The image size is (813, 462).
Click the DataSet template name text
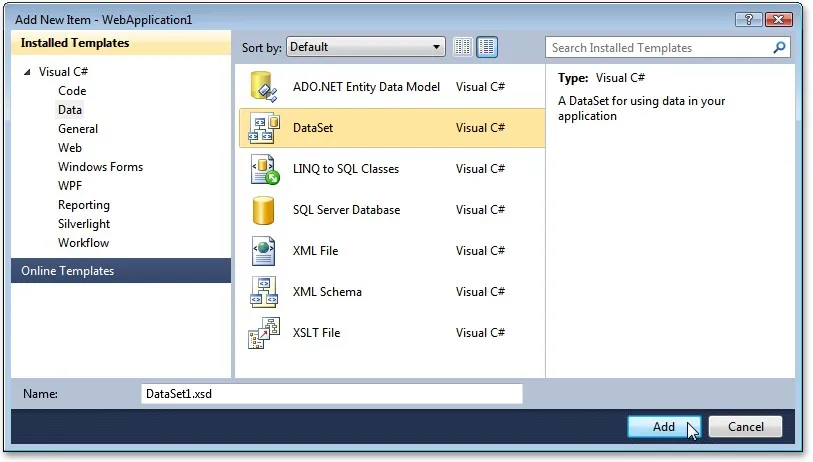click(313, 128)
